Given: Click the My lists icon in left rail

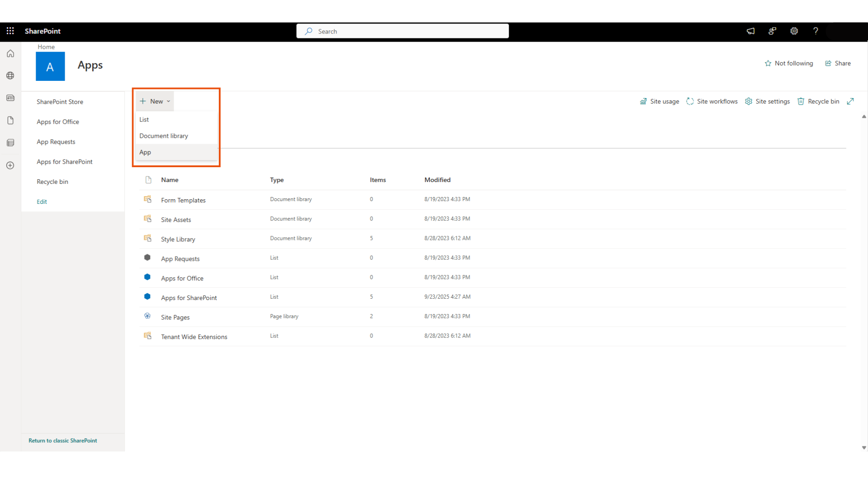Looking at the screenshot, I should click(x=10, y=143).
